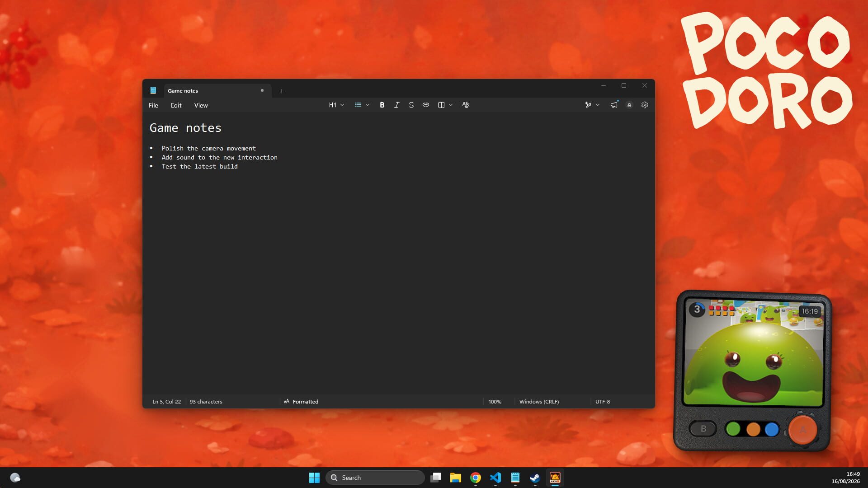This screenshot has width=868, height=488.
Task: Open Visual Studio Code from the taskbar
Action: point(495,478)
